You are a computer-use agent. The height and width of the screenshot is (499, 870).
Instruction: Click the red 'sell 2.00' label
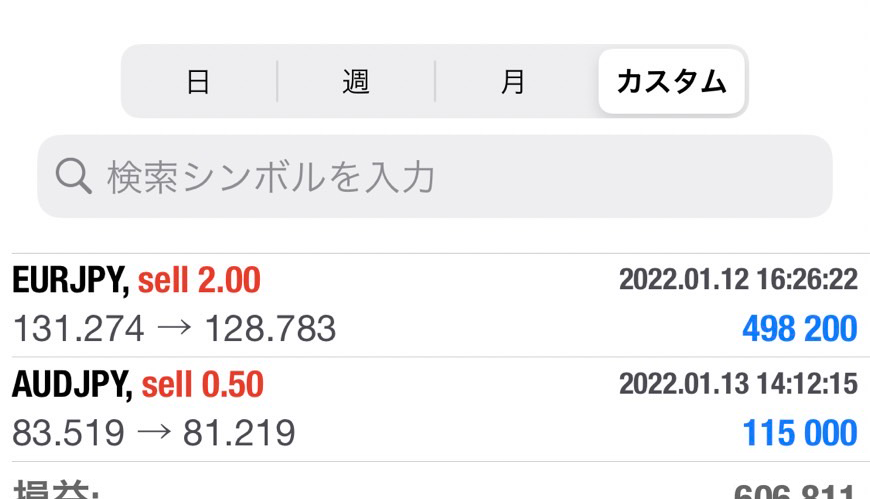coord(199,281)
